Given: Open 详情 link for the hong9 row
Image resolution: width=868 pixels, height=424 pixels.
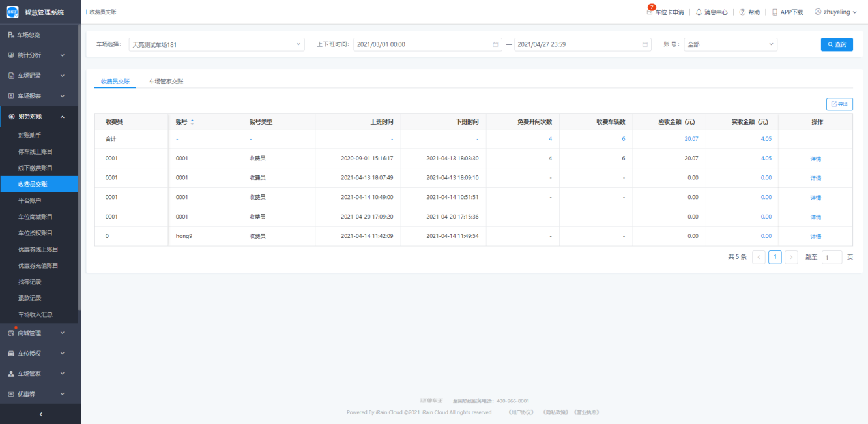Looking at the screenshot, I should click(815, 237).
